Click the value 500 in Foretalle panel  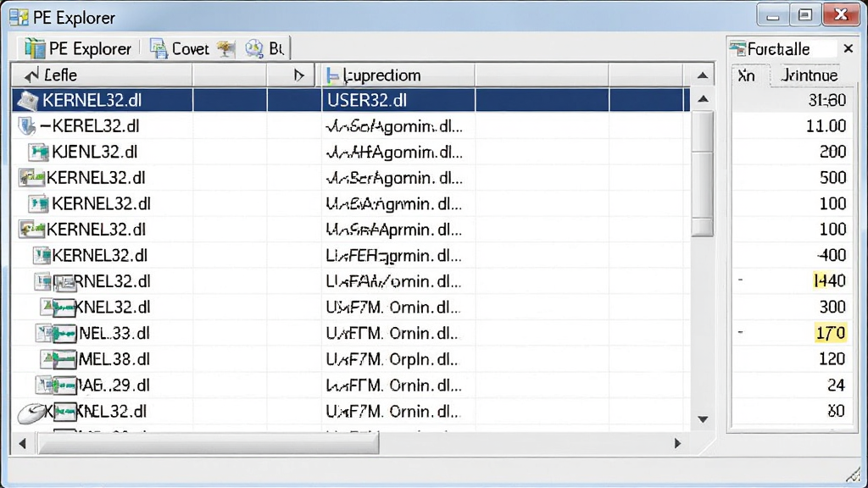pos(832,178)
